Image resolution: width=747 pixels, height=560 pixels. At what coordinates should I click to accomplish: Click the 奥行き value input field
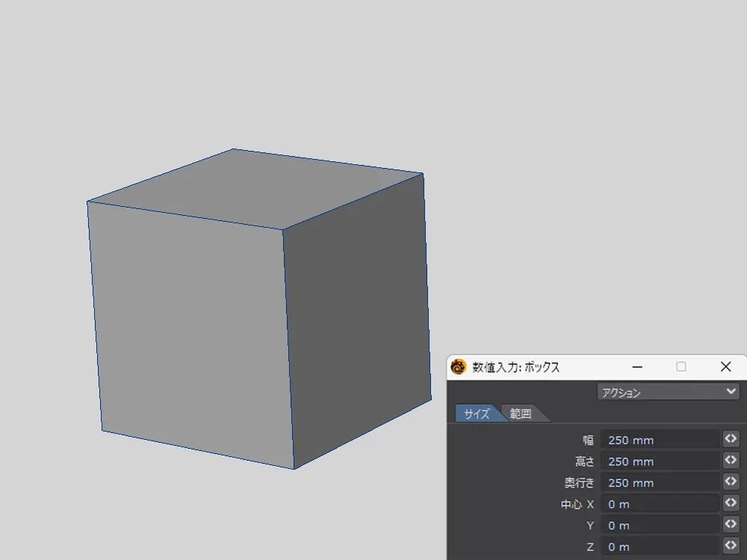(x=660, y=482)
